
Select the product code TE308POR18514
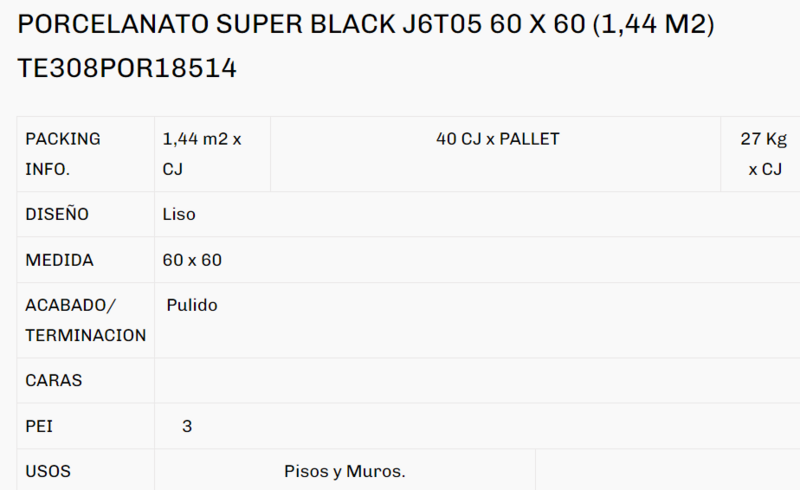(127, 68)
